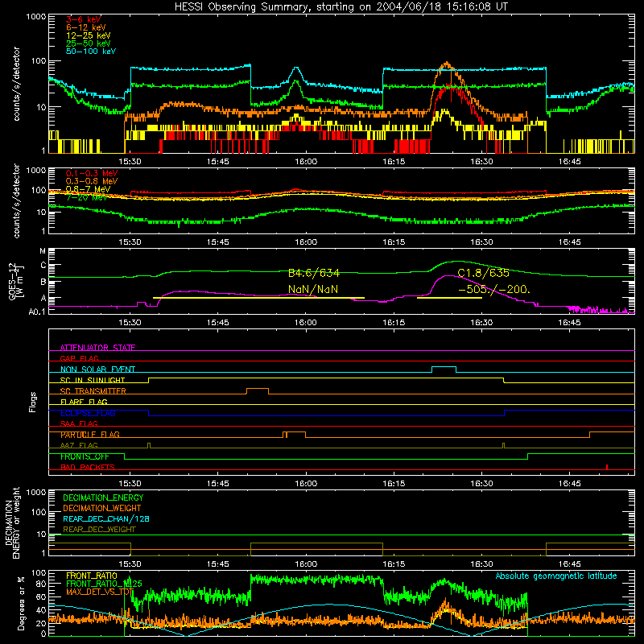Select the ECLIPSE_FLAG label
This screenshot has width=644, height=644.
point(88,413)
